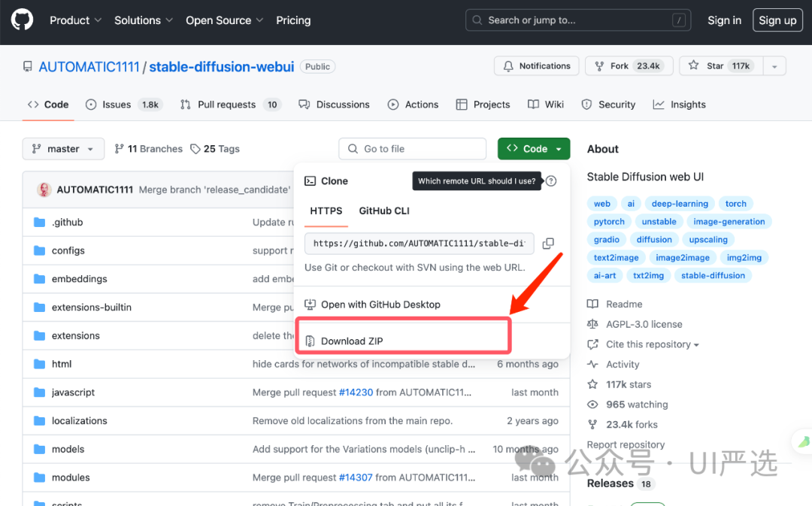This screenshot has height=506, width=812.
Task: Click the torch topic tag
Action: coord(735,204)
